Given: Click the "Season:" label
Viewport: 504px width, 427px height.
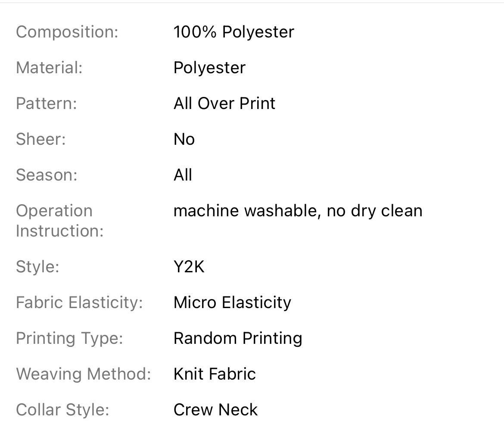Looking at the screenshot, I should point(47,175).
